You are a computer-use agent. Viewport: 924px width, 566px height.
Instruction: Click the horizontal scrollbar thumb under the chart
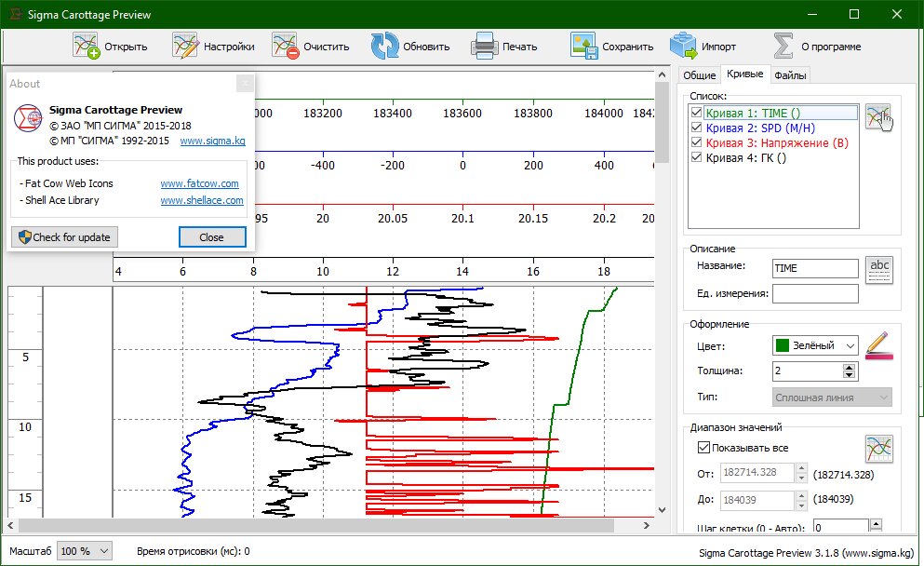315,525
